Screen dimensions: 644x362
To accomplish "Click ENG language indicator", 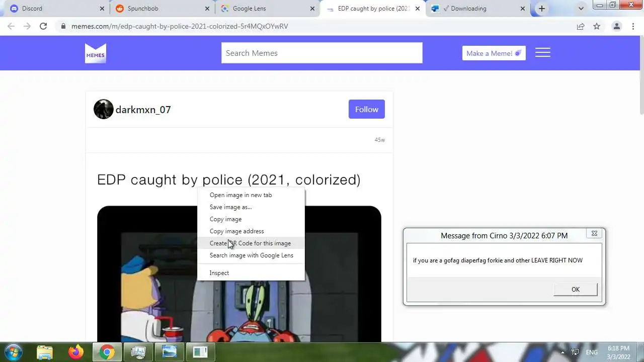I will click(x=592, y=352).
